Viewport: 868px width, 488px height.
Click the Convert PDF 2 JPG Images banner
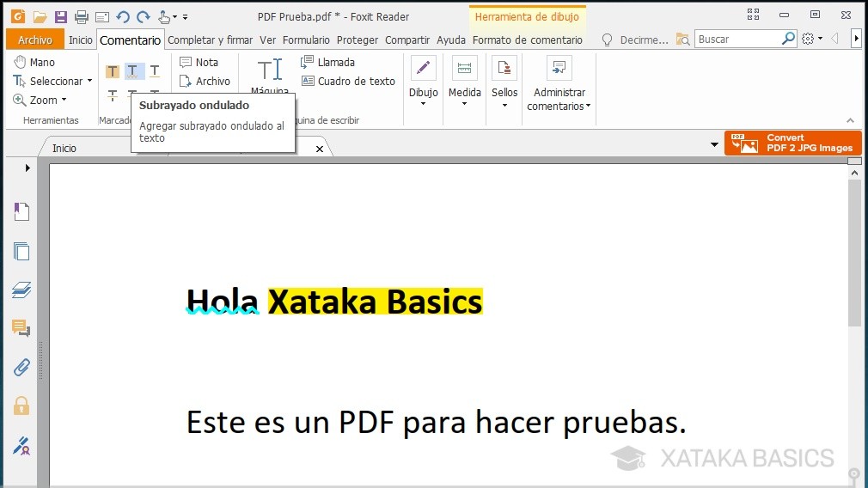(x=792, y=143)
